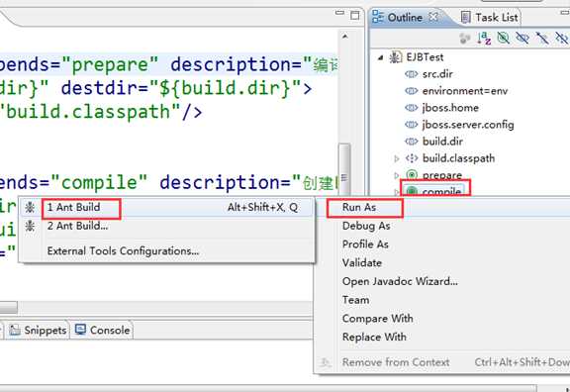Viewport: 570px width, 392px height.
Task: Click the editor horizontal scrollbar thumb
Action: point(8,307)
